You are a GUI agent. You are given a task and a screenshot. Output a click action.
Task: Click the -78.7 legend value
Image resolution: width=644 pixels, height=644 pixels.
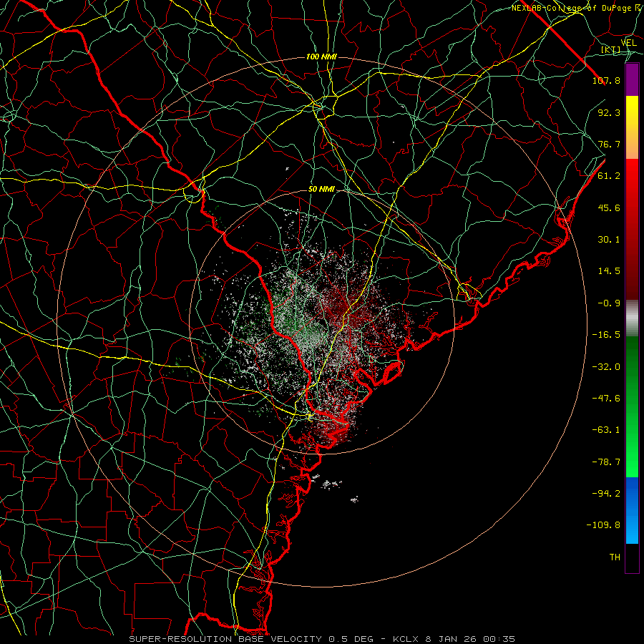pyautogui.click(x=606, y=462)
